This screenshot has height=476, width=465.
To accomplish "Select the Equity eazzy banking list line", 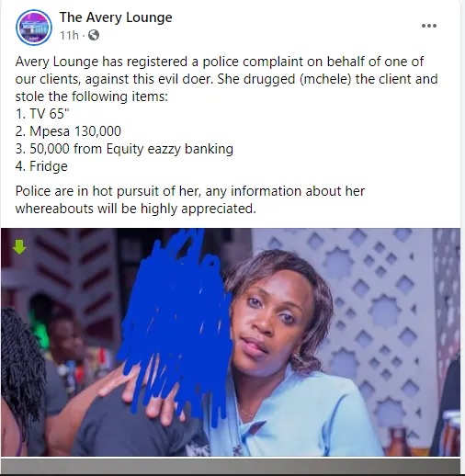I will click(124, 149).
